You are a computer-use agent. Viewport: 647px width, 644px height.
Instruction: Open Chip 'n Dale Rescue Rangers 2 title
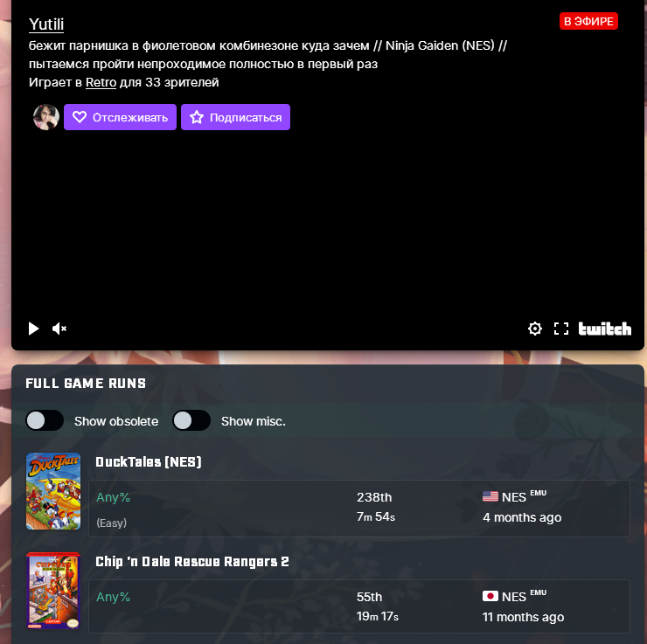[192, 562]
